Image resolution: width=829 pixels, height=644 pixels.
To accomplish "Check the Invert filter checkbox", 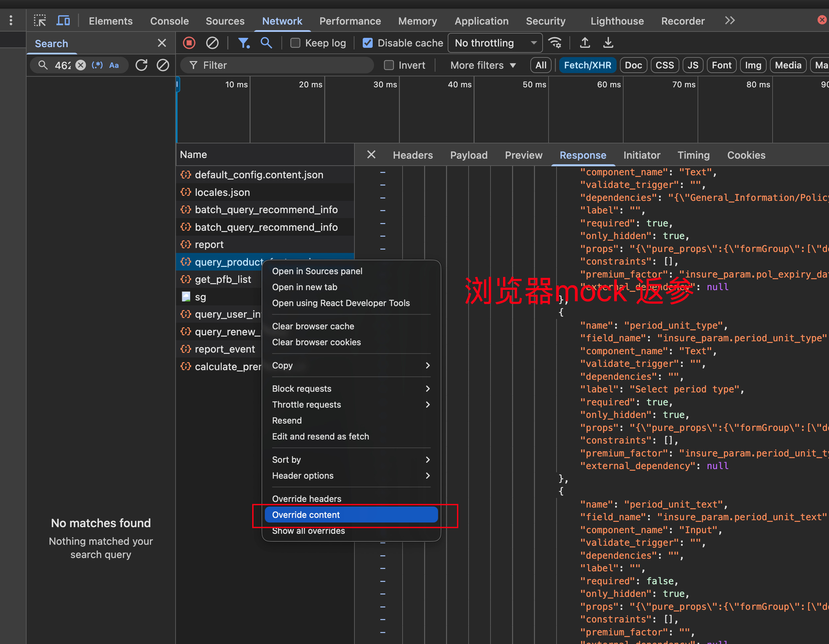I will 389,65.
